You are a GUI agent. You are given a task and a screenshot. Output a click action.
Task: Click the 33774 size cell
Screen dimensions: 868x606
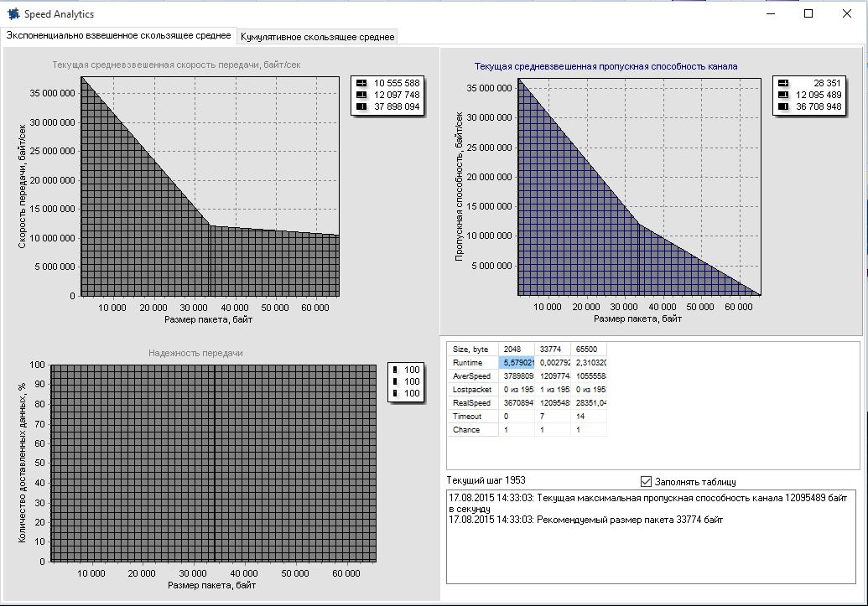coord(553,350)
